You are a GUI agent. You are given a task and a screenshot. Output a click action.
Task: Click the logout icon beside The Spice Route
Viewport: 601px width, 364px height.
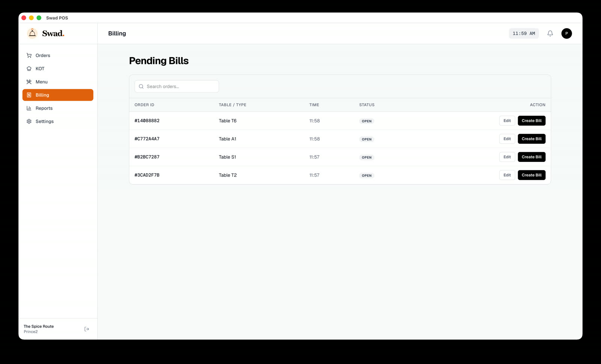click(x=87, y=329)
